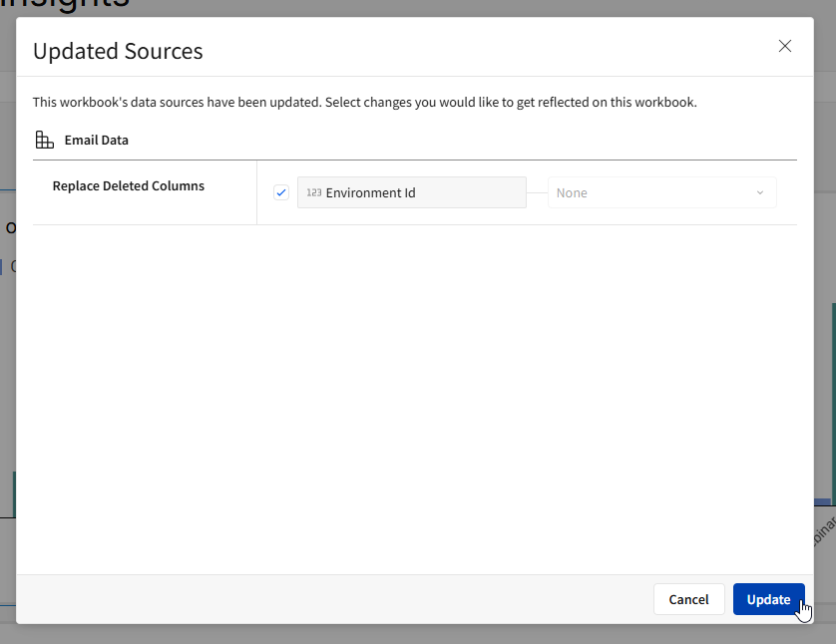
Task: Click the data sources updated description text
Action: tap(364, 102)
